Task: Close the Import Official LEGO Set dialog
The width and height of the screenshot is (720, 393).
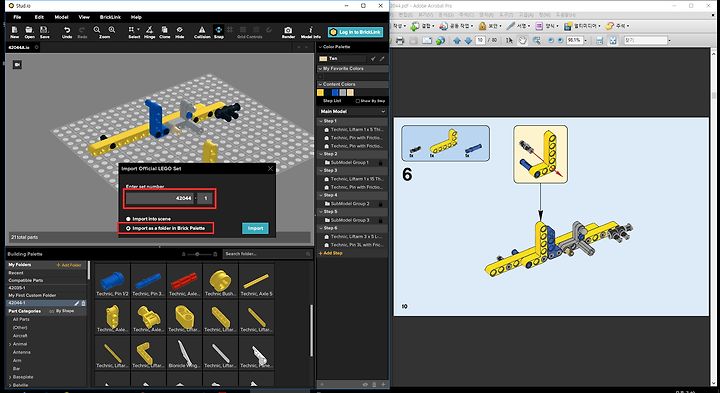Action: [270, 168]
